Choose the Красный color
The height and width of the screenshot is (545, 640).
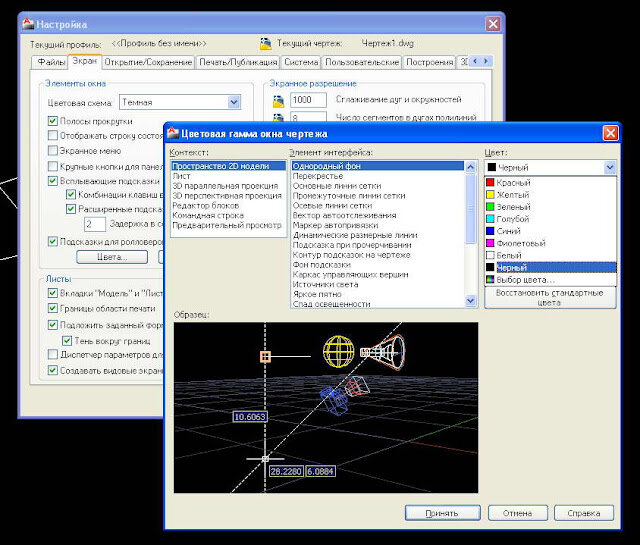pos(550,182)
